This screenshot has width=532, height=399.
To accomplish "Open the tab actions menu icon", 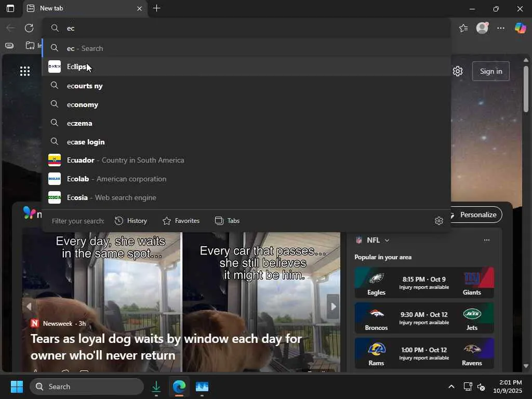I will [x=10, y=8].
